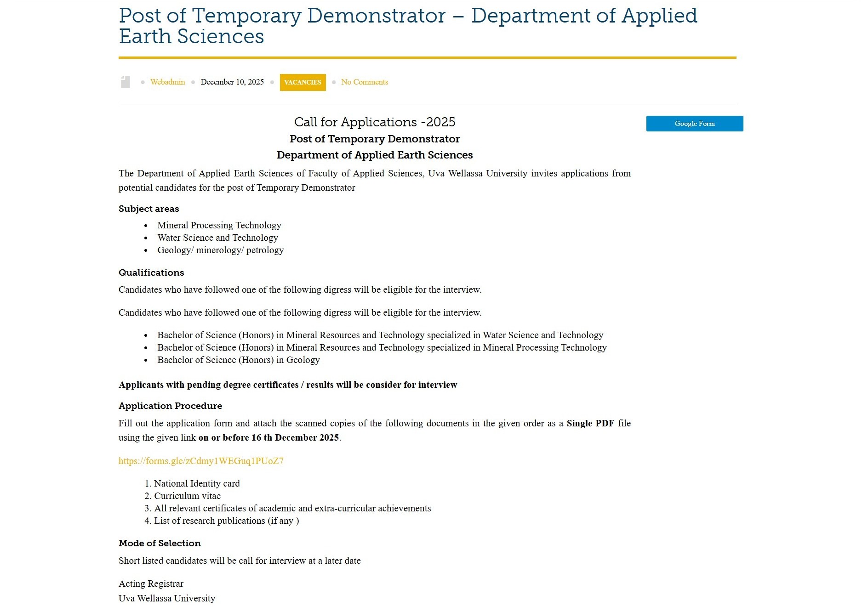Click the Post of Temporary Demonstrator page title
Screen dimensions: 868x612
407,26
